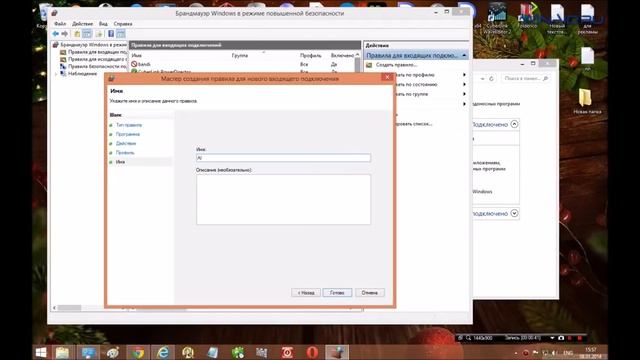
Task: Toggle the action pane toolbar icon
Action: (121, 34)
